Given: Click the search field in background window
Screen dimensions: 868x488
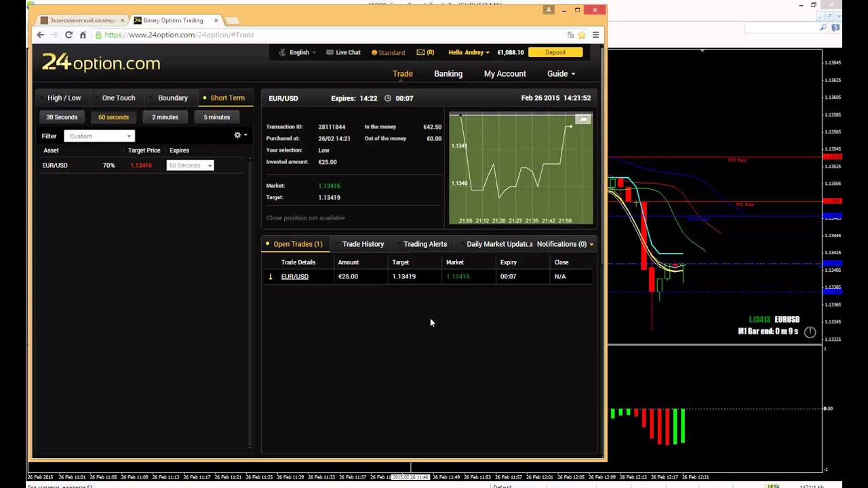Looking at the screenshot, I should point(781,28).
